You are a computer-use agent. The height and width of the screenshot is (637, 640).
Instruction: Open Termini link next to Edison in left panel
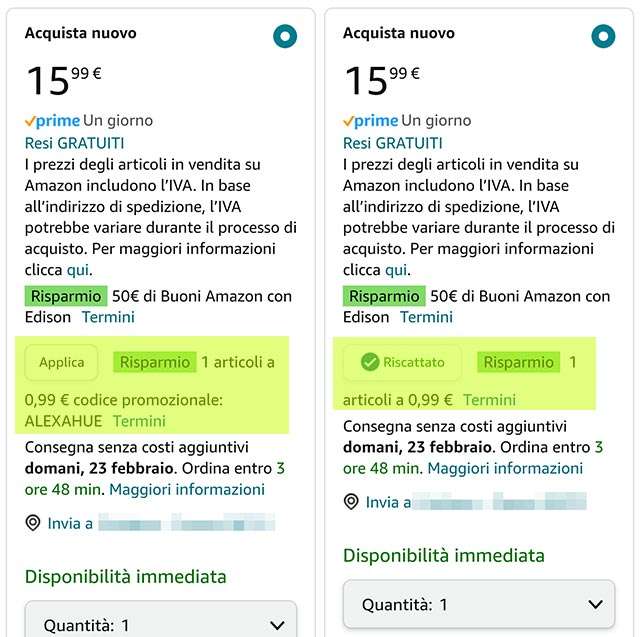coord(108,317)
